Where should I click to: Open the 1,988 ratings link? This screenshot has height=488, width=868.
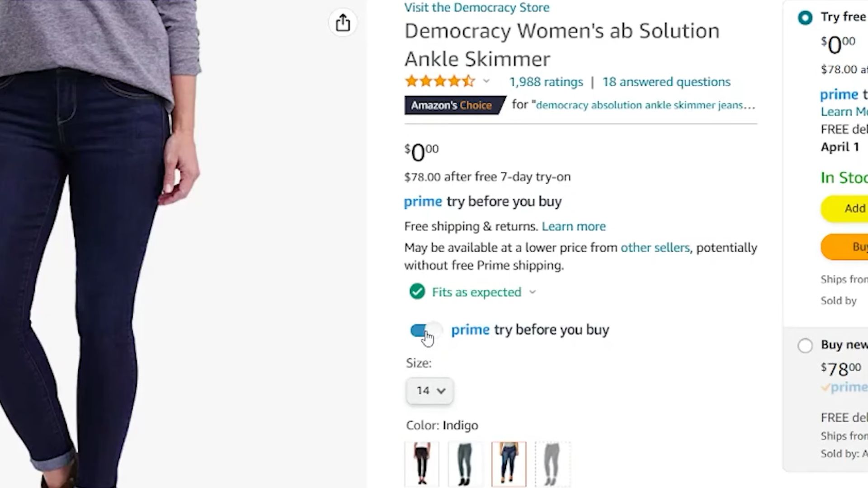pyautogui.click(x=546, y=82)
